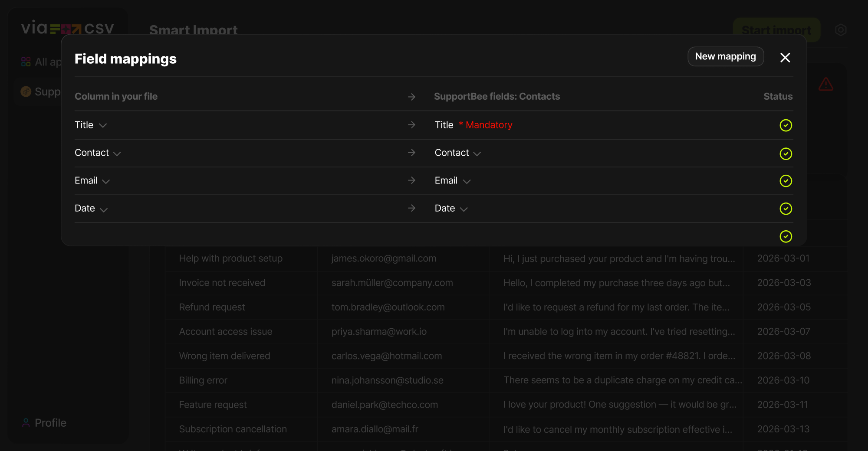Select the Help with product setup row
The height and width of the screenshot is (451, 868).
point(506,258)
